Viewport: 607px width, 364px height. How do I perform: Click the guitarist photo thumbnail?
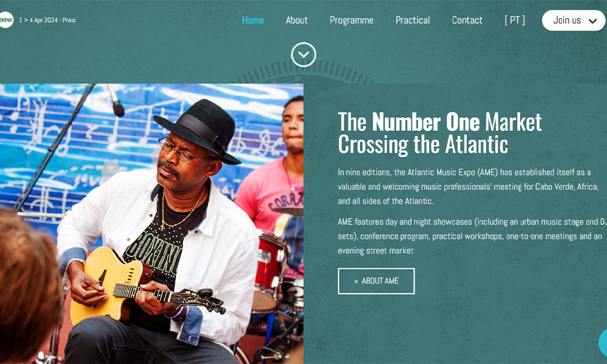152,224
